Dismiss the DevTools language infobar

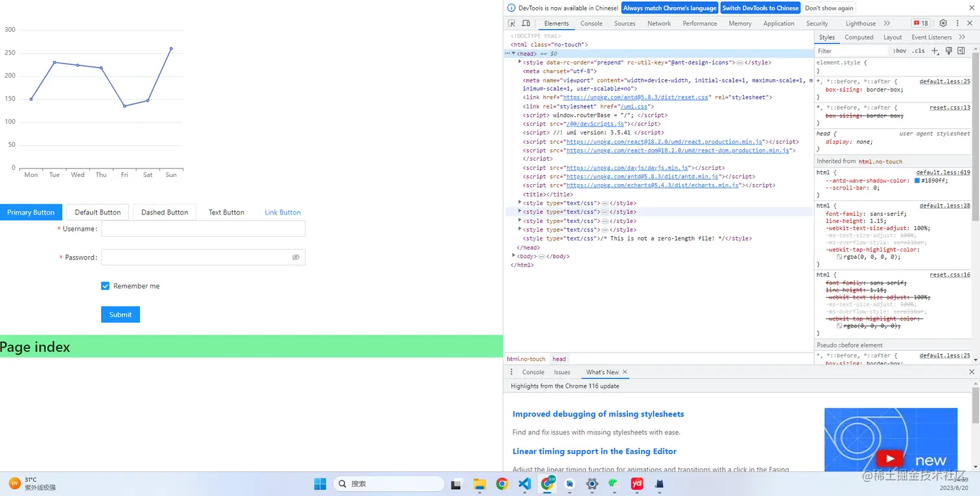point(970,8)
